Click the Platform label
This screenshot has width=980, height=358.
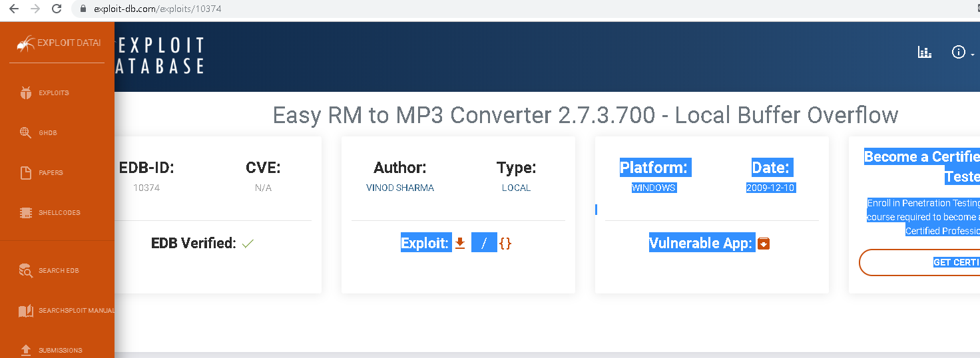654,168
